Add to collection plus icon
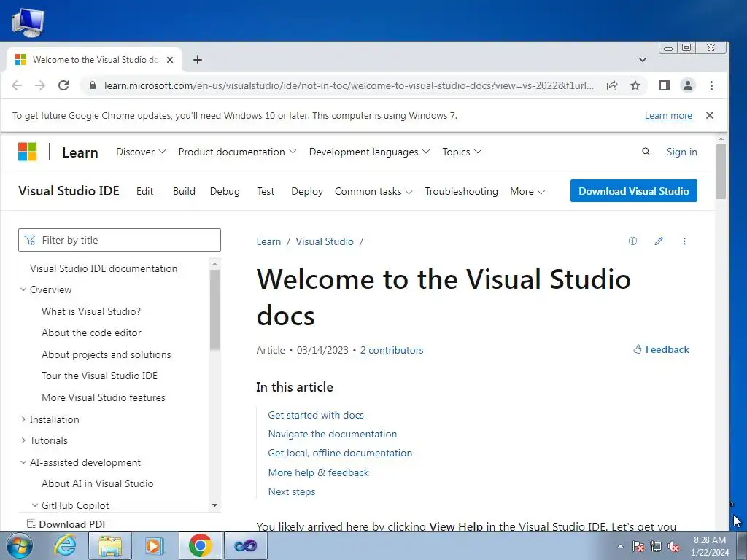 point(632,241)
